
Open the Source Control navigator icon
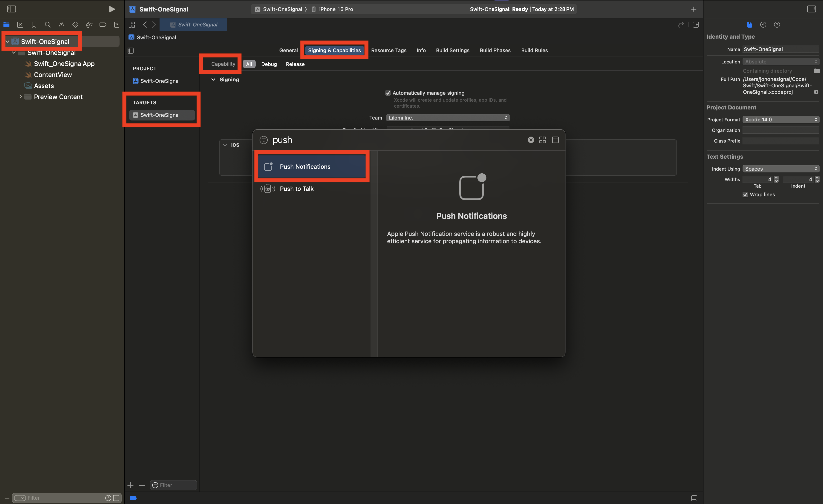[x=20, y=25]
